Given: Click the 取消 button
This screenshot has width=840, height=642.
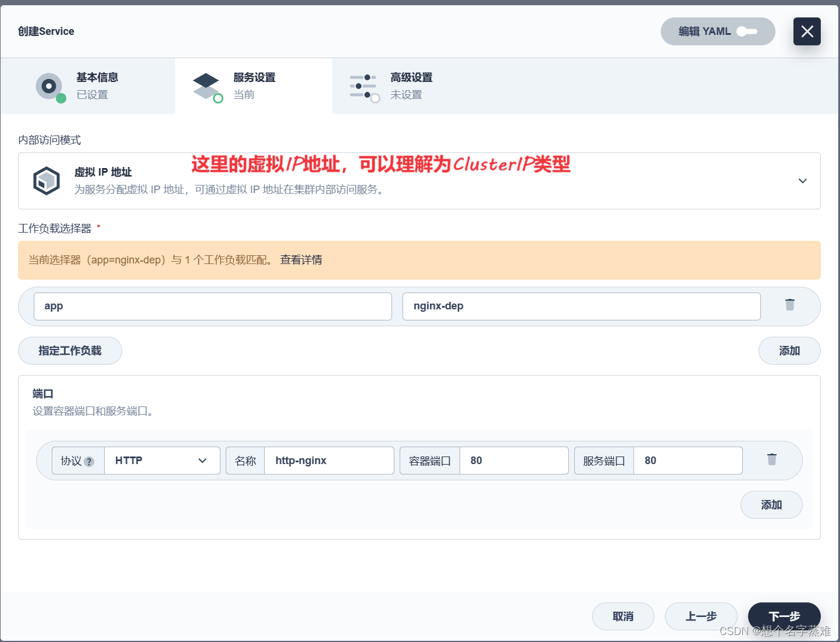Looking at the screenshot, I should click(x=623, y=616).
